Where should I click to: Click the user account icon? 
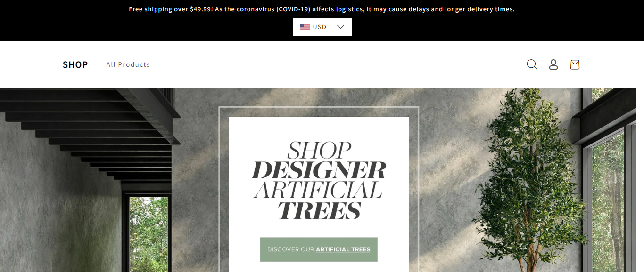[553, 64]
